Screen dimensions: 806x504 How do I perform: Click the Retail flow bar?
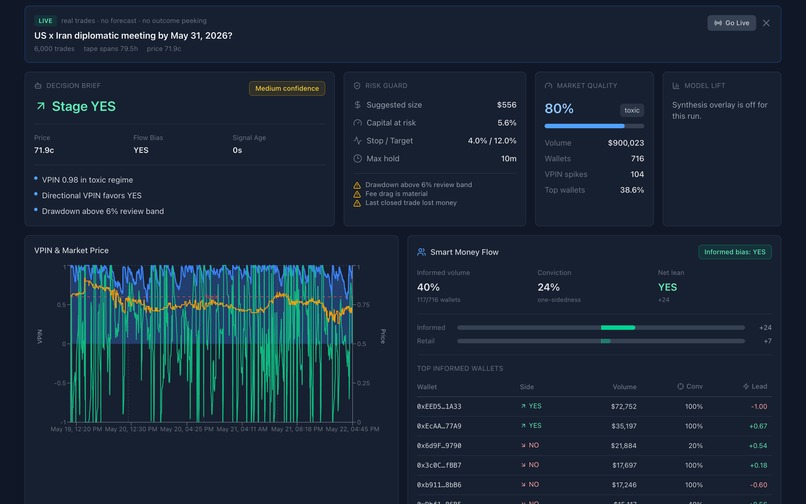coord(600,341)
